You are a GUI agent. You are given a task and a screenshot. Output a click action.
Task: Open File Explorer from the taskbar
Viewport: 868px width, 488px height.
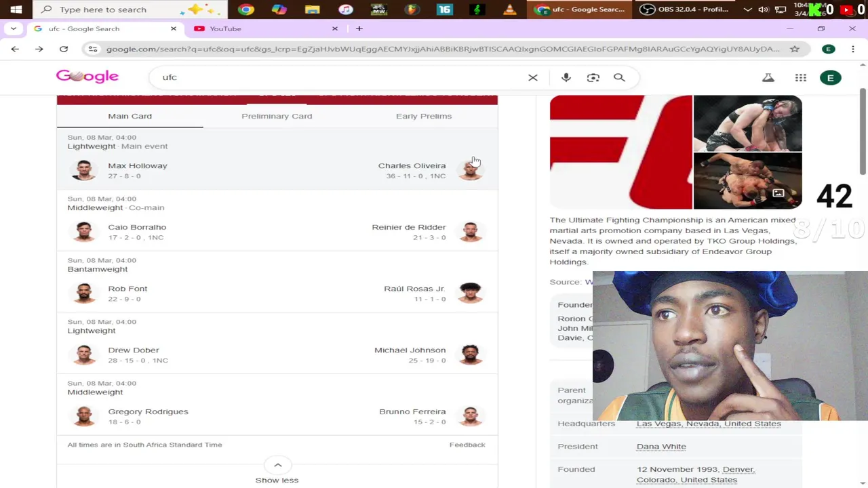coord(312,9)
